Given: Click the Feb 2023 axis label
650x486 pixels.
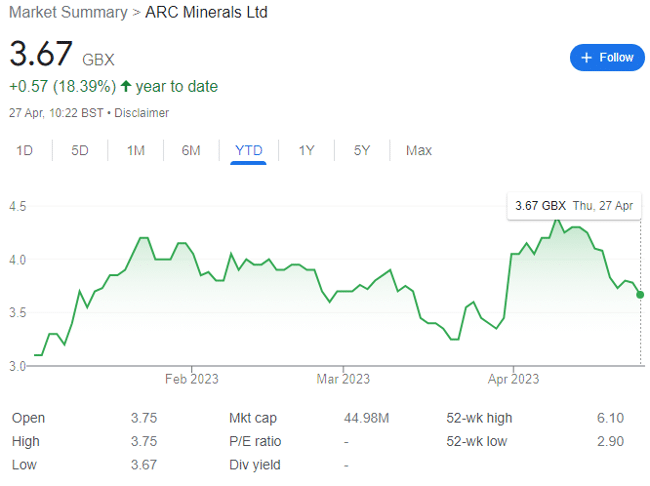Looking at the screenshot, I should click(192, 379).
